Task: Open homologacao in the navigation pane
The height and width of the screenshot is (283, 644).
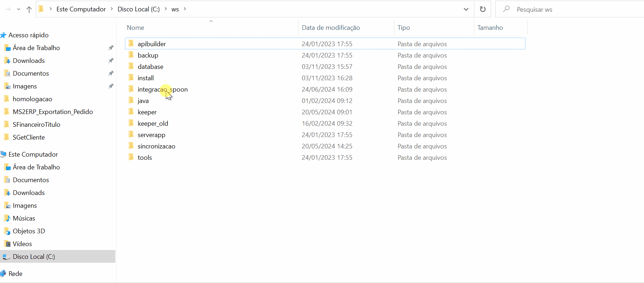Action: 32,99
